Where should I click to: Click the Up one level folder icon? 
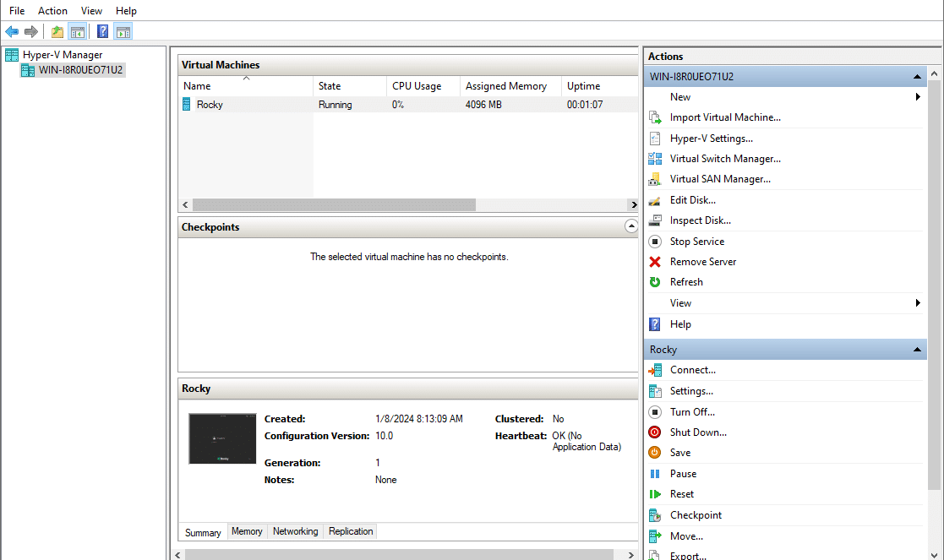(57, 31)
